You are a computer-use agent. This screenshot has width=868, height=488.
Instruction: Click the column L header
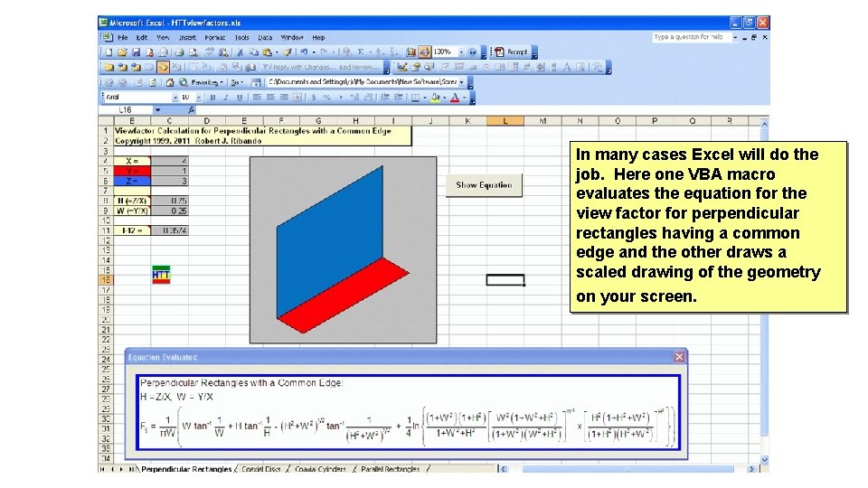pyautogui.click(x=505, y=120)
